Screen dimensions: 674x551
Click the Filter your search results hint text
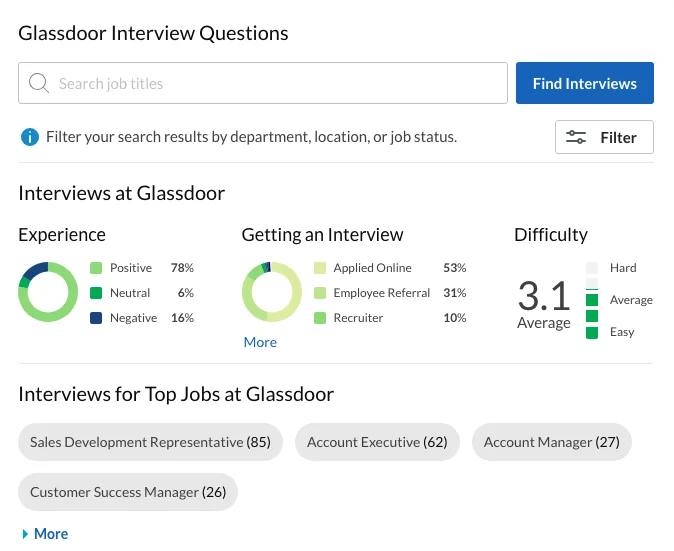point(251,137)
